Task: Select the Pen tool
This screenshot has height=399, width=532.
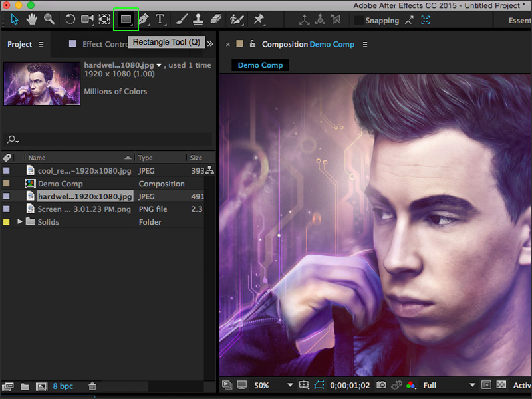Action: coord(144,19)
